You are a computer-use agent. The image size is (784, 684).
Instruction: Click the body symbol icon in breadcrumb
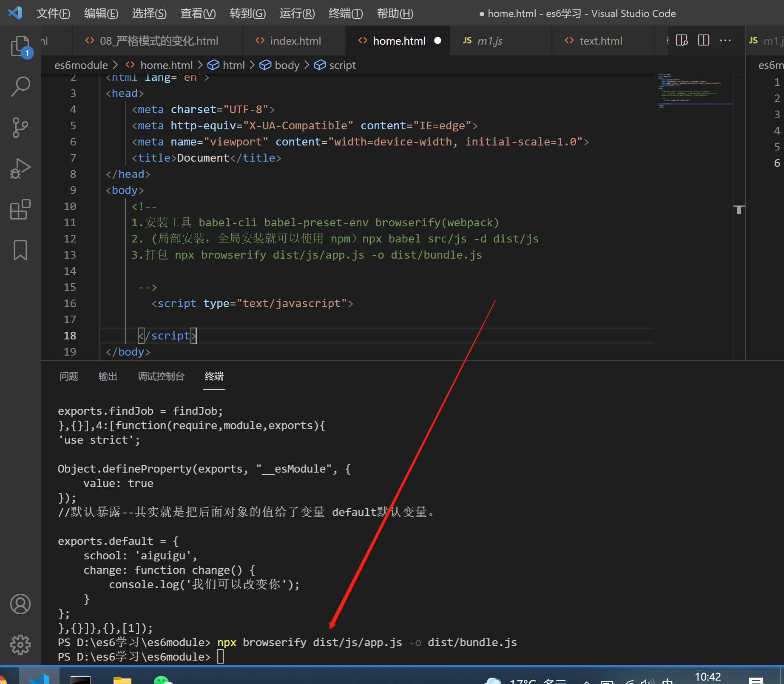click(265, 65)
